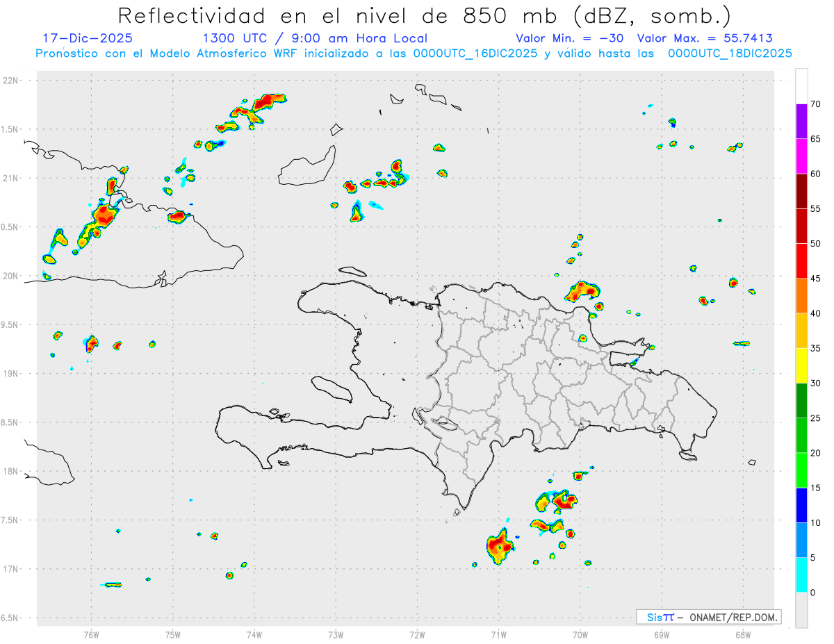Click the Great Inagua island outline north of Haiti
This screenshot has width=834, height=644.
[x=306, y=165]
